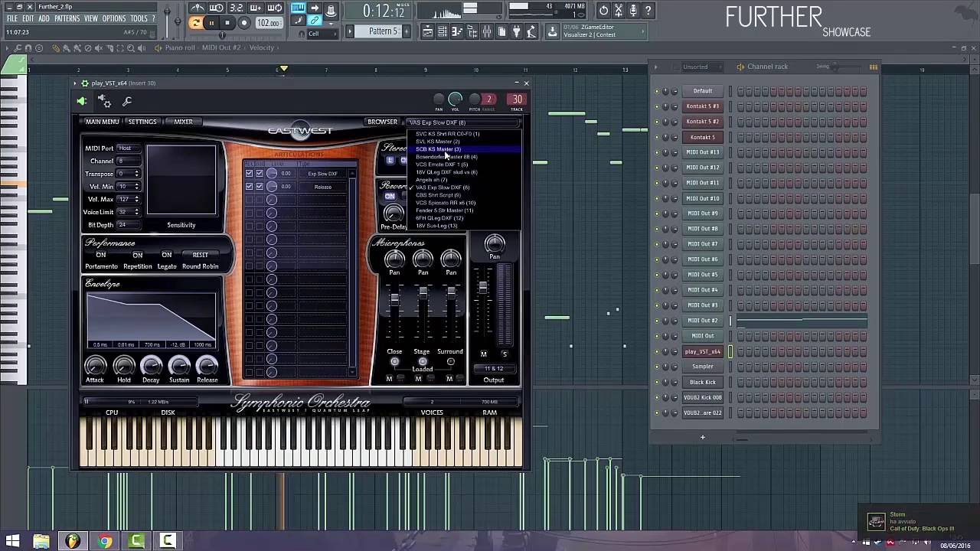
Task: Select the piano roll draw pencil tool
Action: [x=56, y=47]
